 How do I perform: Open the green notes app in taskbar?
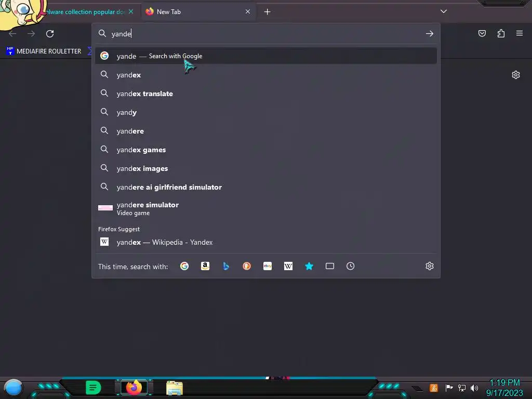[93, 388]
